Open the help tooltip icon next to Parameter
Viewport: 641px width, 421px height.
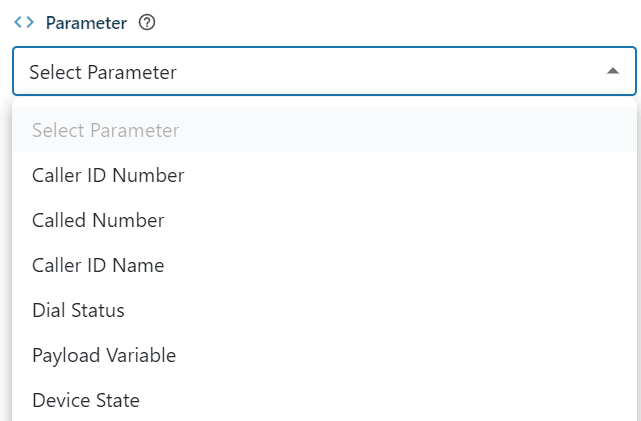click(x=147, y=23)
